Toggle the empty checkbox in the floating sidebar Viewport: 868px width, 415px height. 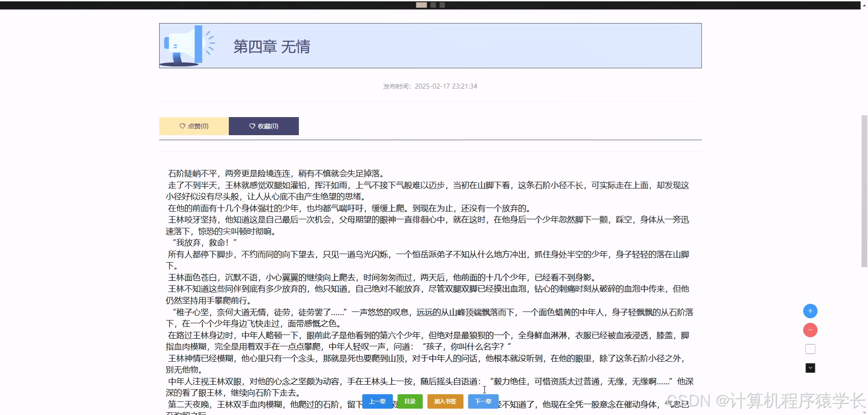tap(810, 349)
